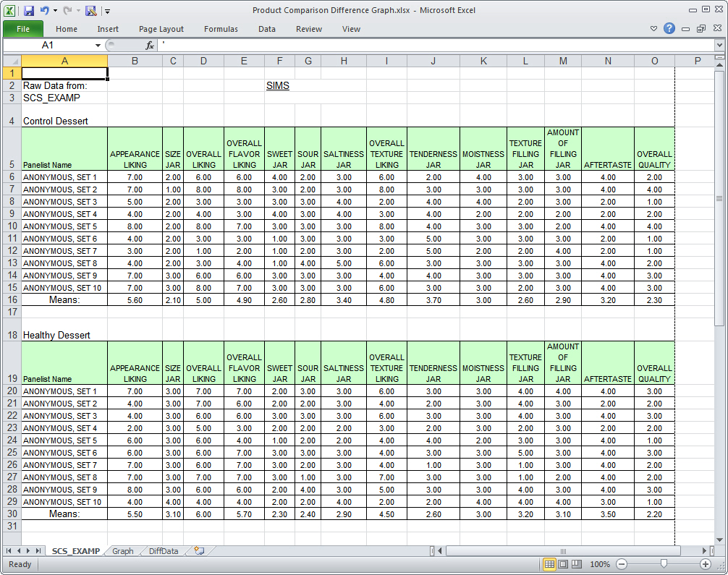728x575 pixels.
Task: Open the Data ribbon tab
Action: click(267, 29)
